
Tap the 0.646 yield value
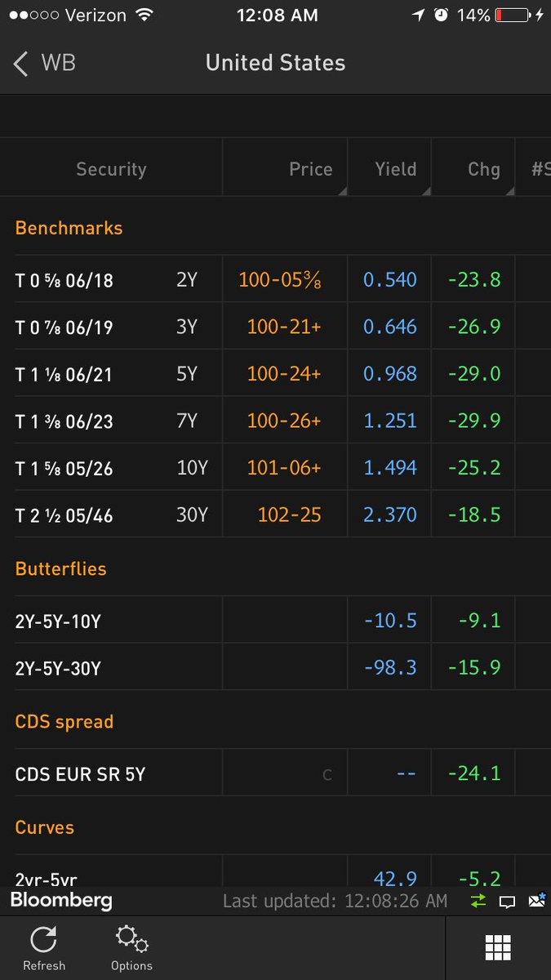coord(390,327)
